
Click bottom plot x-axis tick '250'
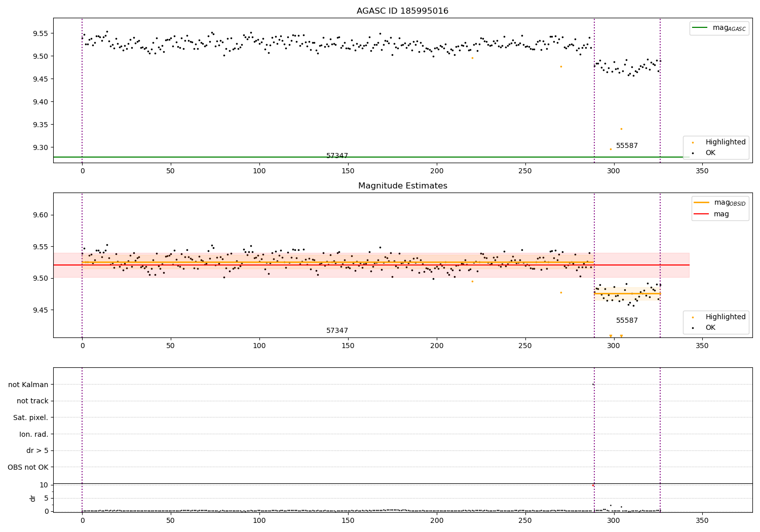click(x=525, y=520)
